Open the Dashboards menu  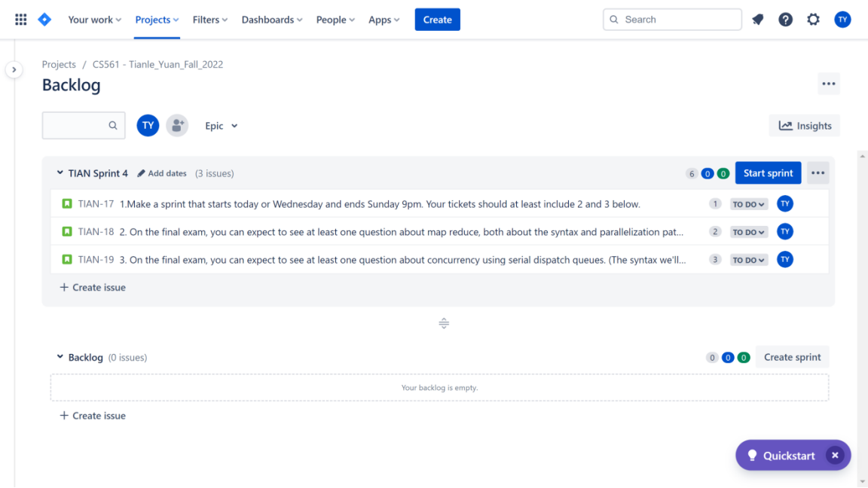(272, 20)
